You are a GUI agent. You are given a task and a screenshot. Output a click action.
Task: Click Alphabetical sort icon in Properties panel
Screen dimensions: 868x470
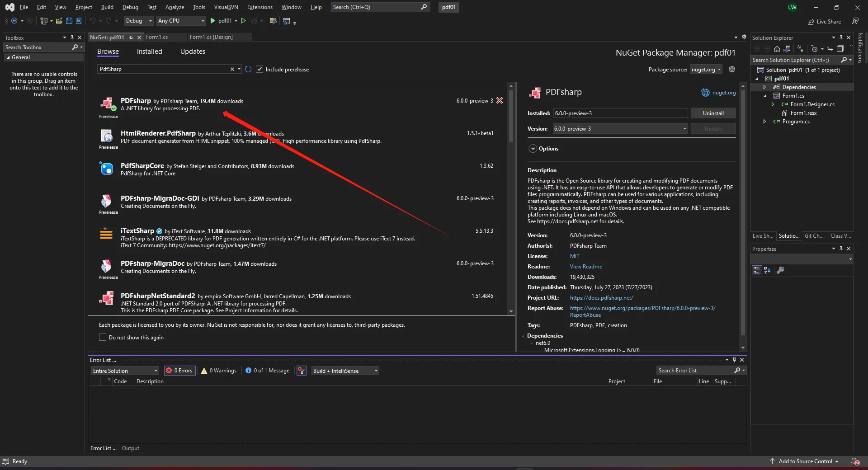[x=767, y=270]
